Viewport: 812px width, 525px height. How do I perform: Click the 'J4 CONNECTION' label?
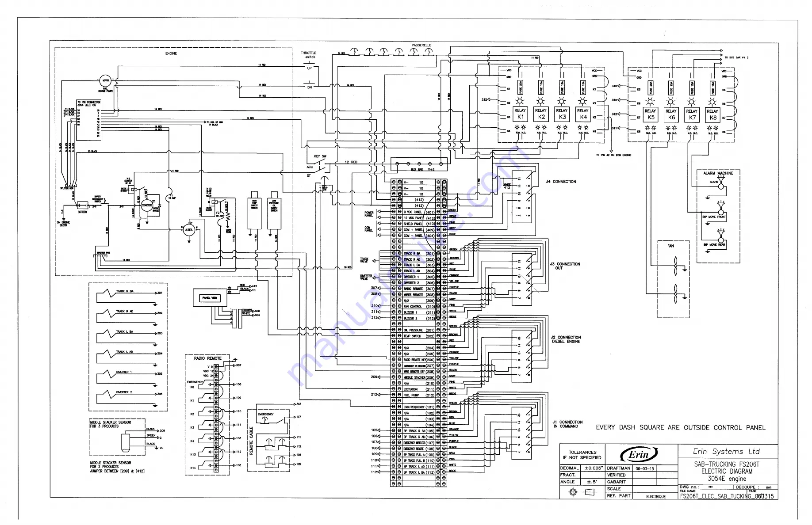click(x=561, y=182)
